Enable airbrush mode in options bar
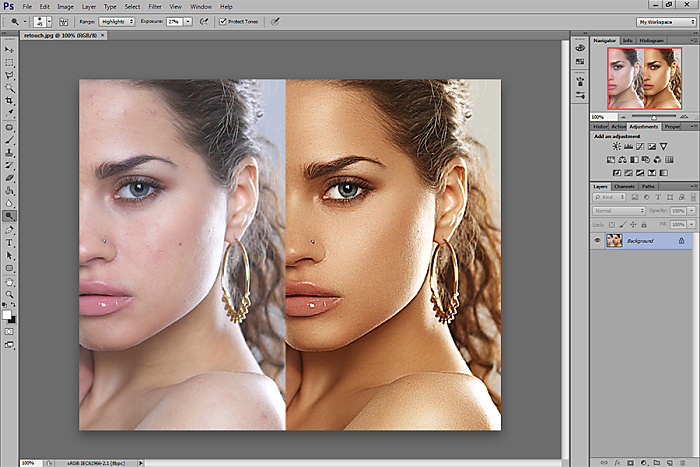The image size is (700, 467). (x=204, y=21)
